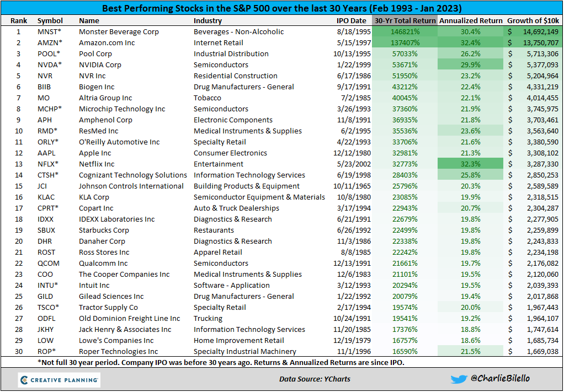Click the Roper Technologies Inc name

pos(118,351)
